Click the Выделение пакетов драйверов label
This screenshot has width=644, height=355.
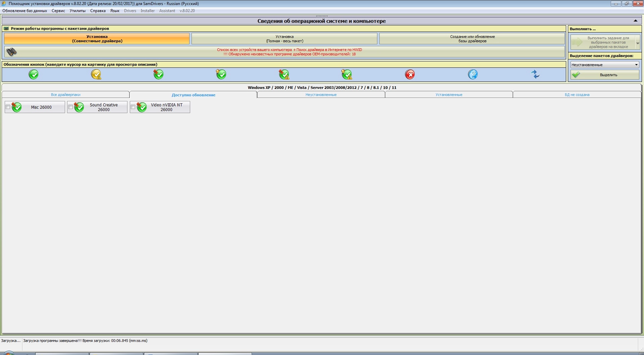(x=601, y=56)
